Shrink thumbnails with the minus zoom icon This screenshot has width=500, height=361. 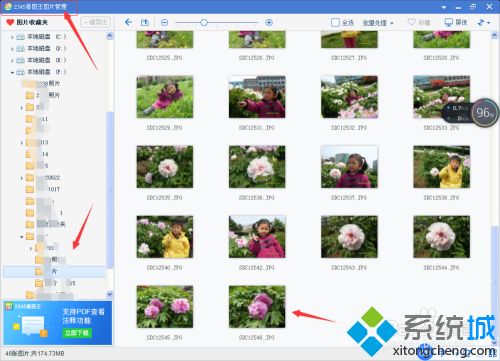click(x=164, y=22)
